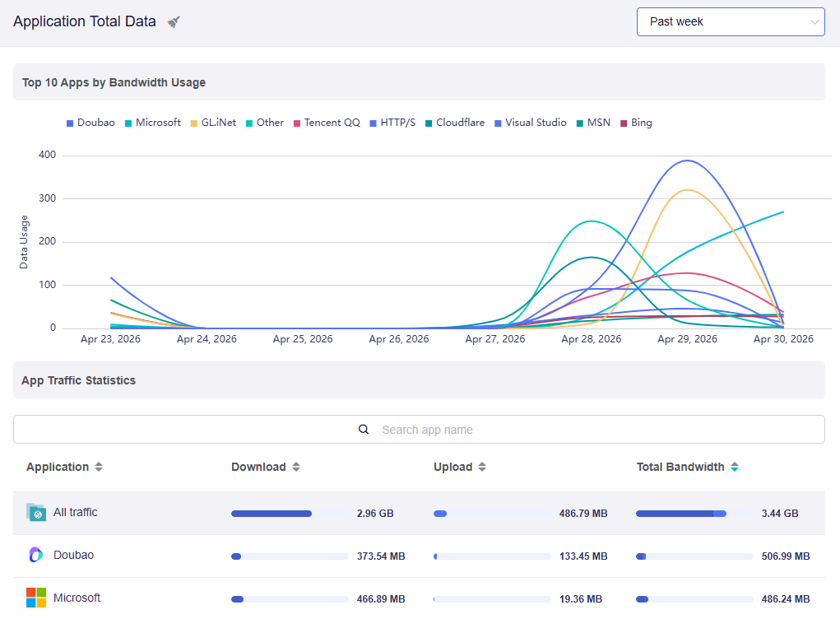Click the Apr 29, 2026 axis label
The height and width of the screenshot is (619, 840).
687,339
